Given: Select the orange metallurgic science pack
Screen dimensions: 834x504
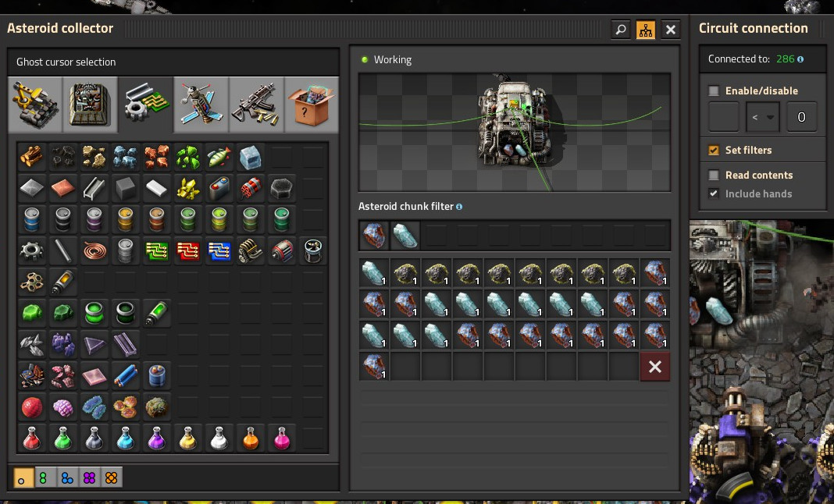Looking at the screenshot, I should coord(251,438).
